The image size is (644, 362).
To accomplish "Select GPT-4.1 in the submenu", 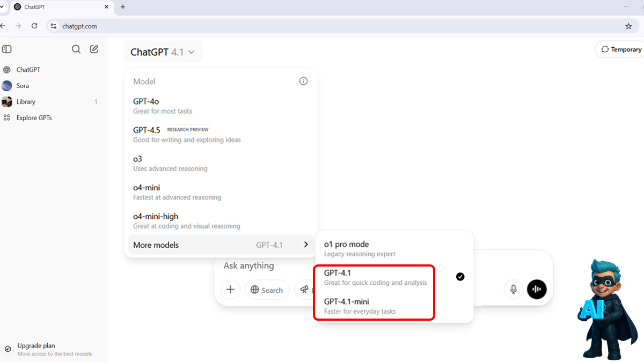I will click(394, 277).
